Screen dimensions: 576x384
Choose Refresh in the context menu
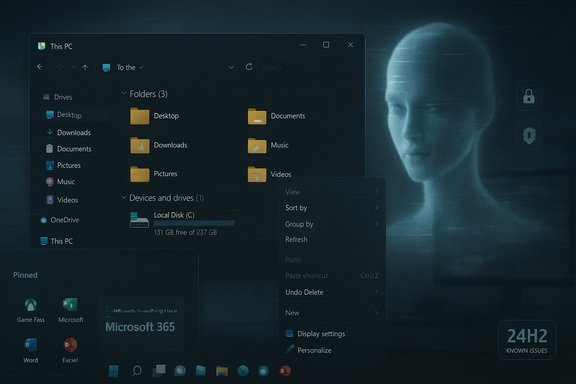point(296,240)
